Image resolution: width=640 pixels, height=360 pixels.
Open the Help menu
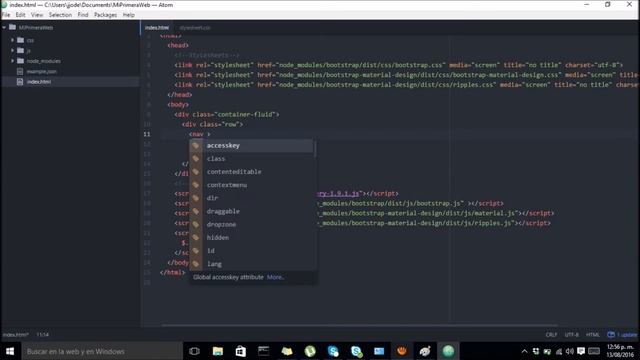129,15
